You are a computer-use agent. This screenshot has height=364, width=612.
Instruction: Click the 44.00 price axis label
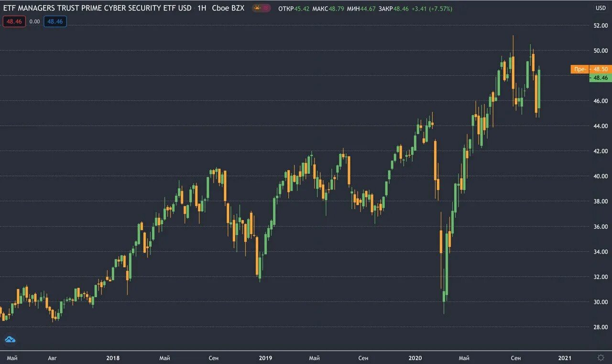tap(600, 126)
